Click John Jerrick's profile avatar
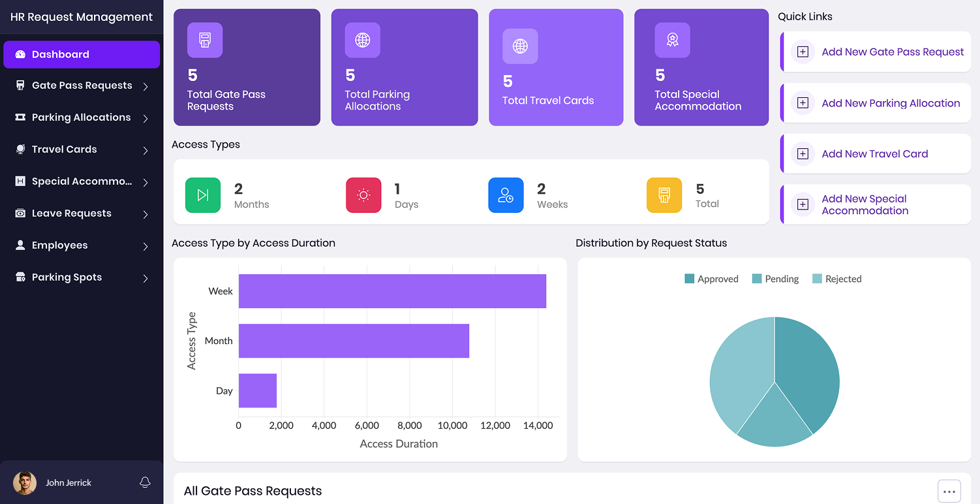Image resolution: width=980 pixels, height=504 pixels. (25, 482)
